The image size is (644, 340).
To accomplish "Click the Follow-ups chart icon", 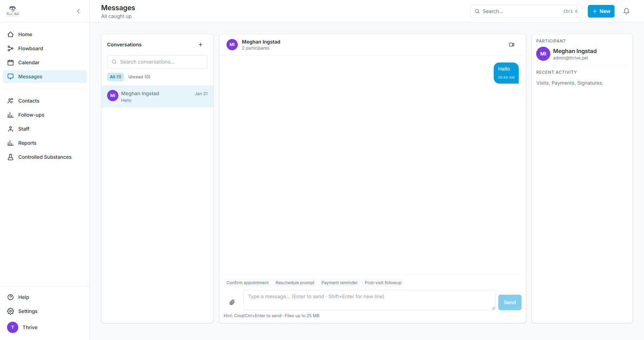I will (11, 115).
